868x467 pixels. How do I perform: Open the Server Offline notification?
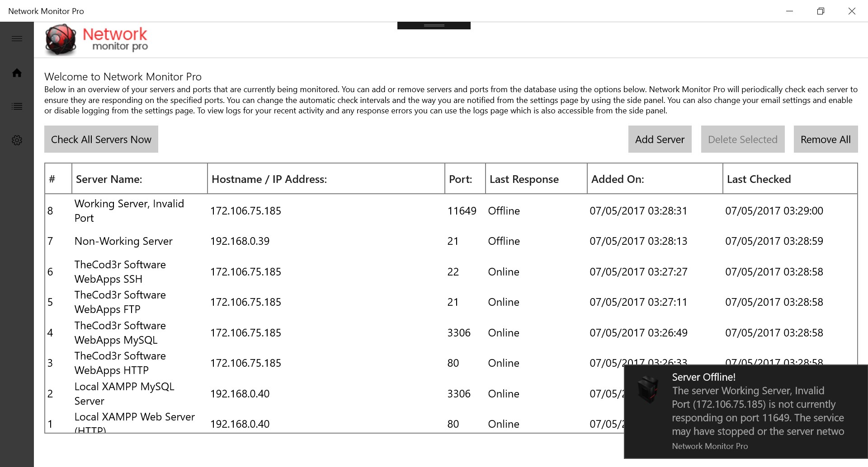(x=746, y=411)
